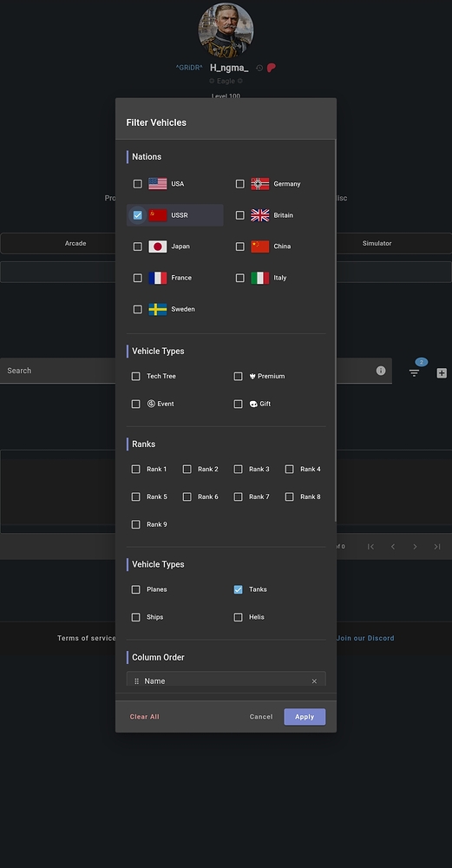Image resolution: width=452 pixels, height=868 pixels.
Task: Click the red Patreon icon beside username
Action: [271, 68]
